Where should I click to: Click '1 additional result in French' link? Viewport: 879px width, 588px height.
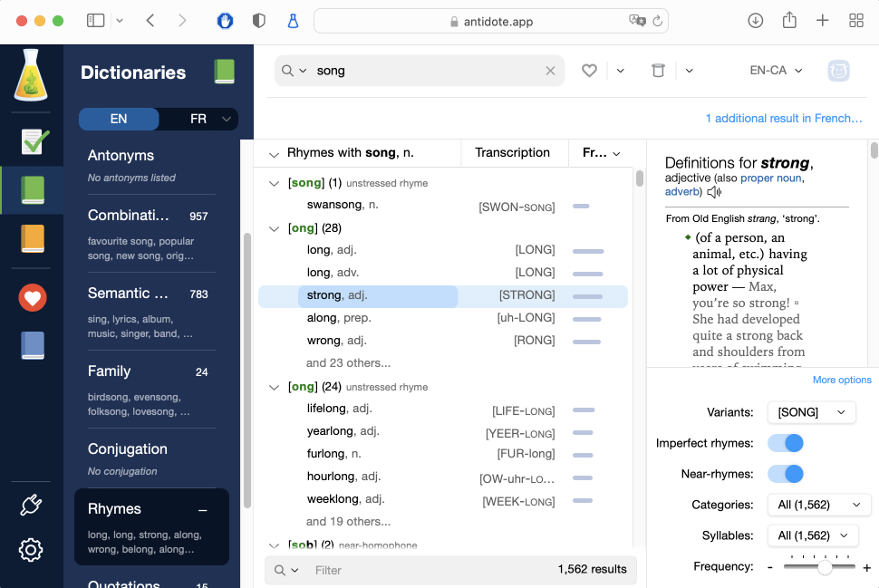tap(784, 118)
